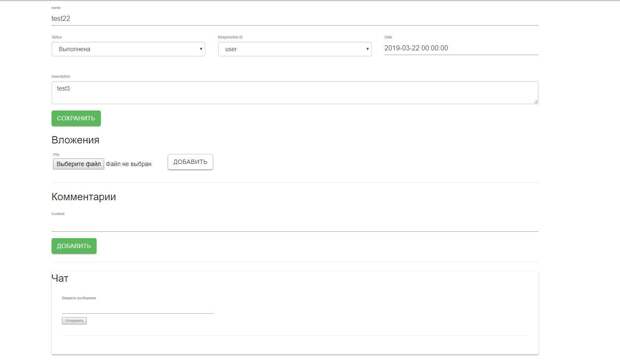
Task: Click the Чат section heading
Action: click(60, 278)
